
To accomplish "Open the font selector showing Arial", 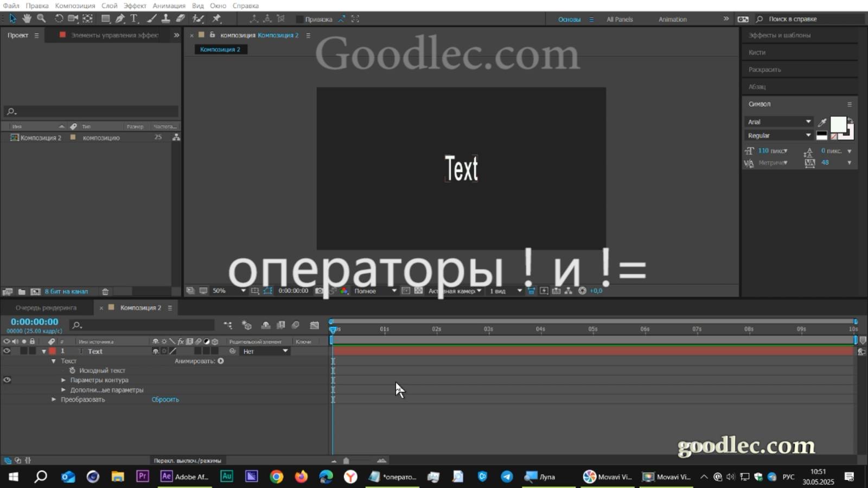I will (x=778, y=121).
